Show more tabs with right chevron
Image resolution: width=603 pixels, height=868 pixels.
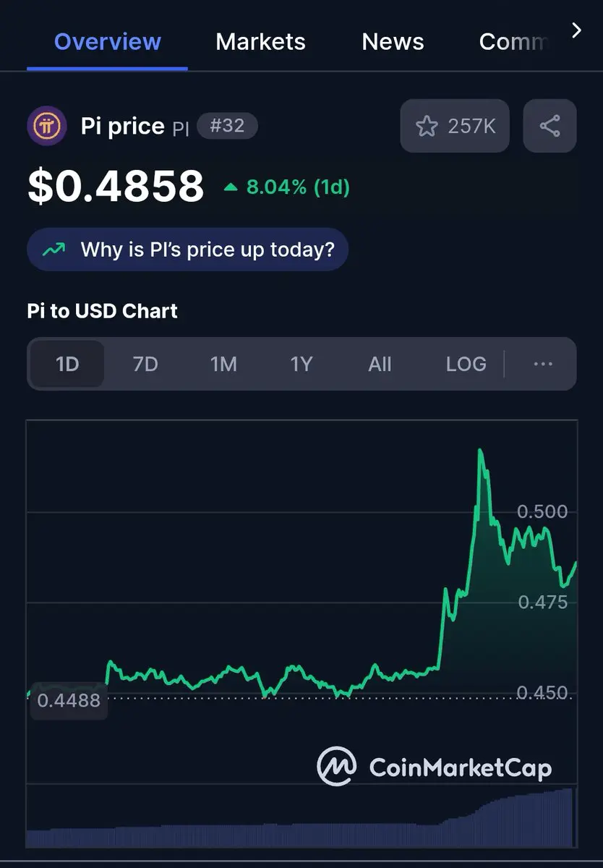click(x=576, y=30)
